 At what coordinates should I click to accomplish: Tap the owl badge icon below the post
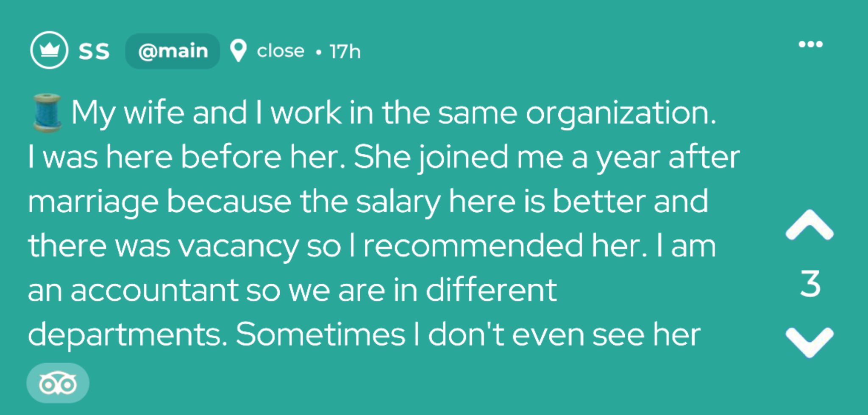(58, 383)
